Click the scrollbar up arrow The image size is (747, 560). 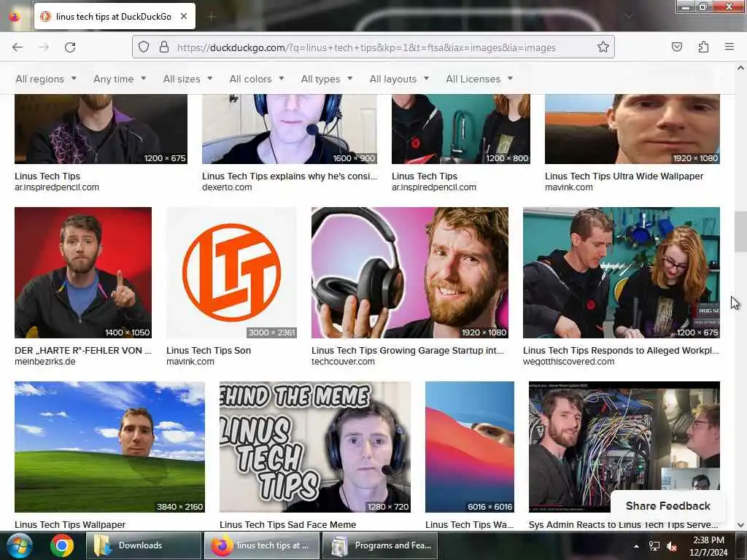[x=740, y=68]
